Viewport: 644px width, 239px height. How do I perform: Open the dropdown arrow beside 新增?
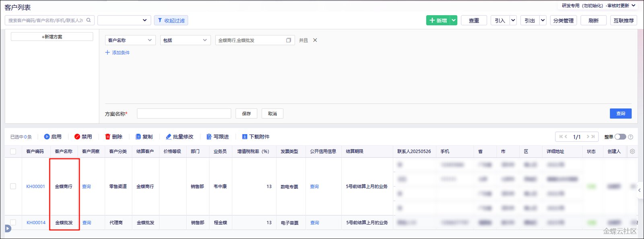tap(454, 20)
